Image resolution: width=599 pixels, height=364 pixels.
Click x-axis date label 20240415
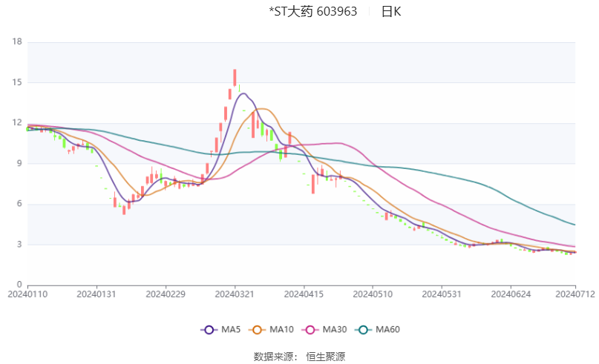click(304, 294)
